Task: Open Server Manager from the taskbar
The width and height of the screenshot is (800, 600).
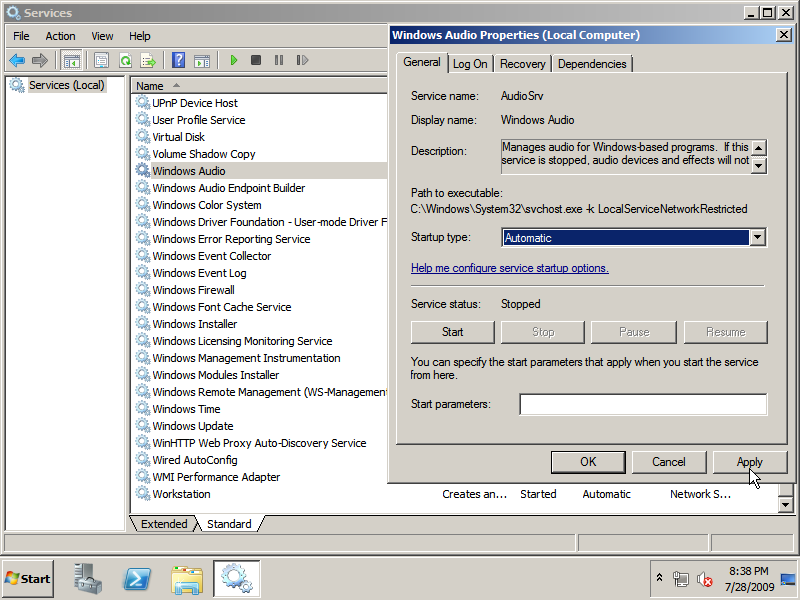Action: coord(87,579)
